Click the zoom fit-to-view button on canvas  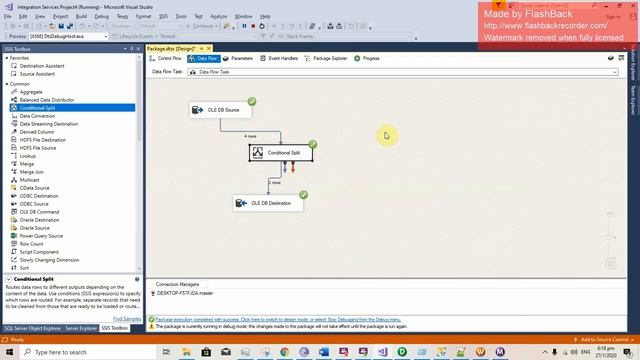pyautogui.click(x=611, y=264)
